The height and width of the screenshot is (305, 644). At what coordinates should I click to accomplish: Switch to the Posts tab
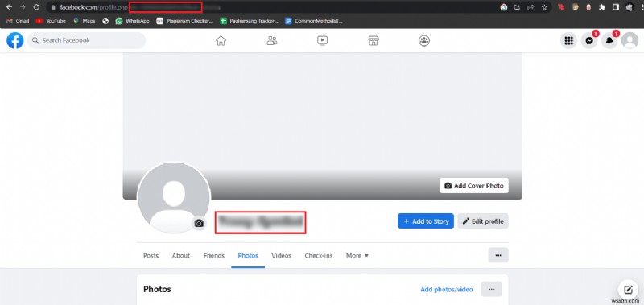pyautogui.click(x=151, y=255)
